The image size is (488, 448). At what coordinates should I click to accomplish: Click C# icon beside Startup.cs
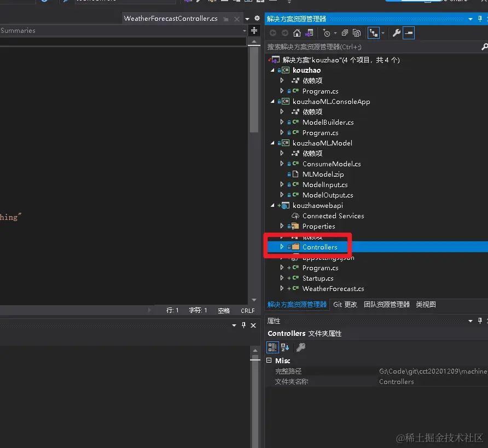click(x=295, y=278)
